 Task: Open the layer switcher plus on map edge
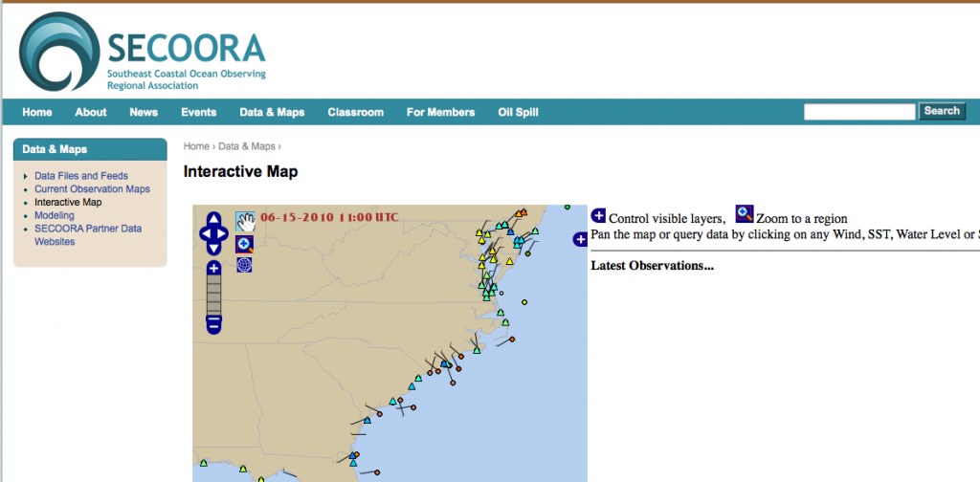point(580,238)
